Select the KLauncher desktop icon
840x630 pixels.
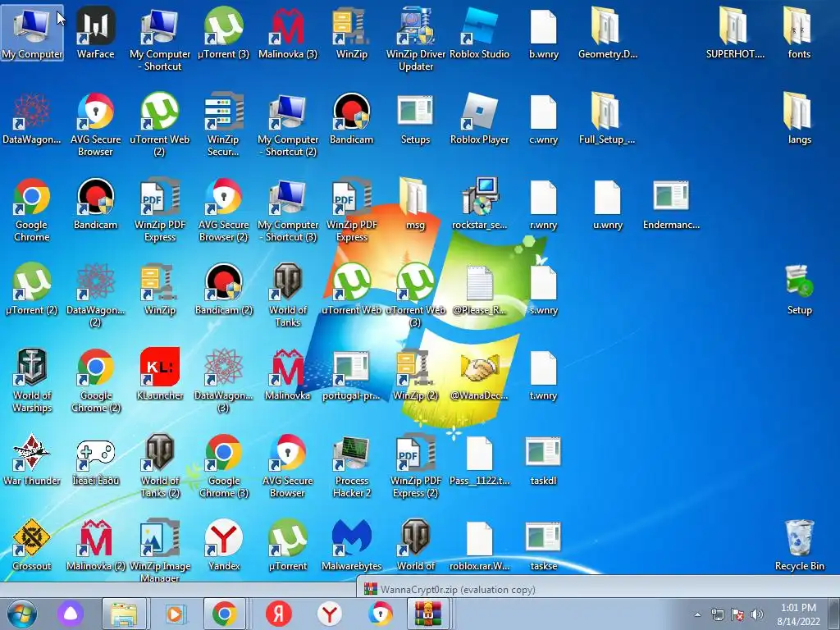(x=160, y=374)
